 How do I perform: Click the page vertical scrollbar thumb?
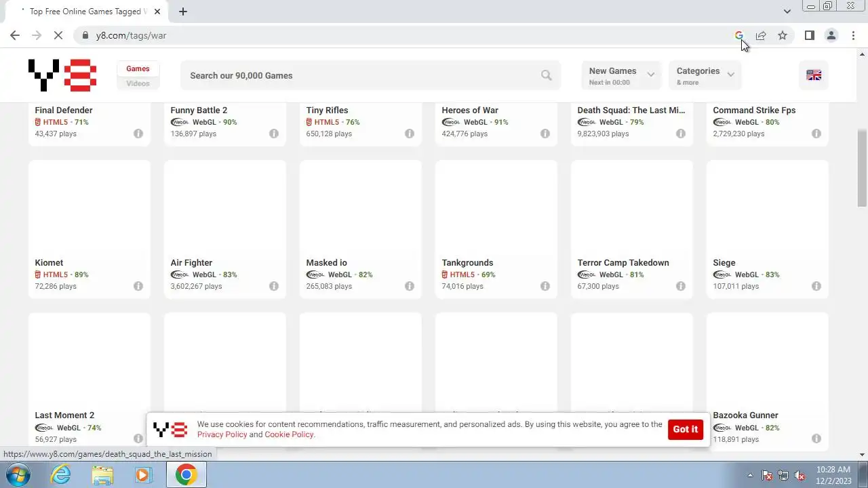(x=863, y=168)
